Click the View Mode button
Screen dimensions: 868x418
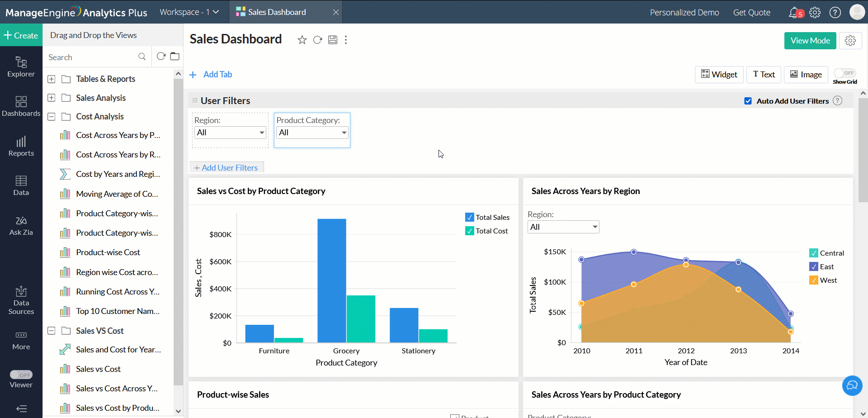pyautogui.click(x=810, y=41)
